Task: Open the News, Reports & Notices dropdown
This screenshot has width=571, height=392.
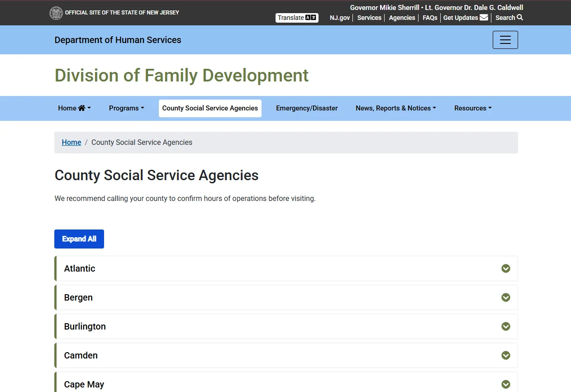Action: coord(396,108)
